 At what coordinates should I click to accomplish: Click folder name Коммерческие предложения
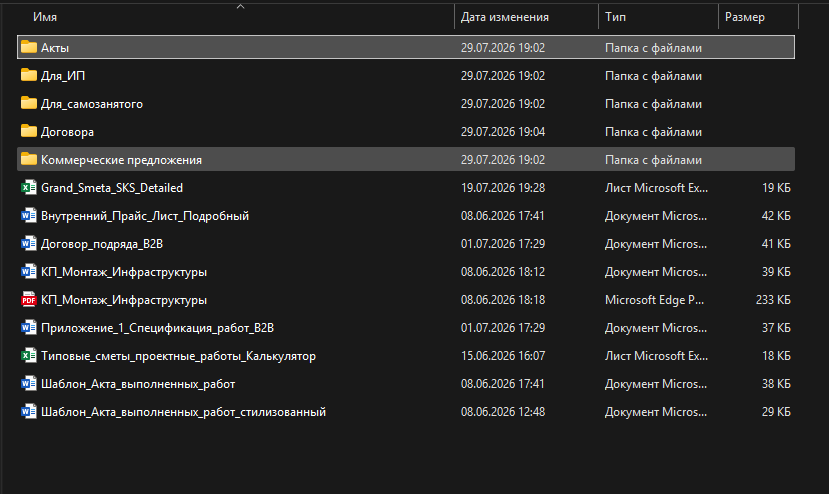click(121, 160)
